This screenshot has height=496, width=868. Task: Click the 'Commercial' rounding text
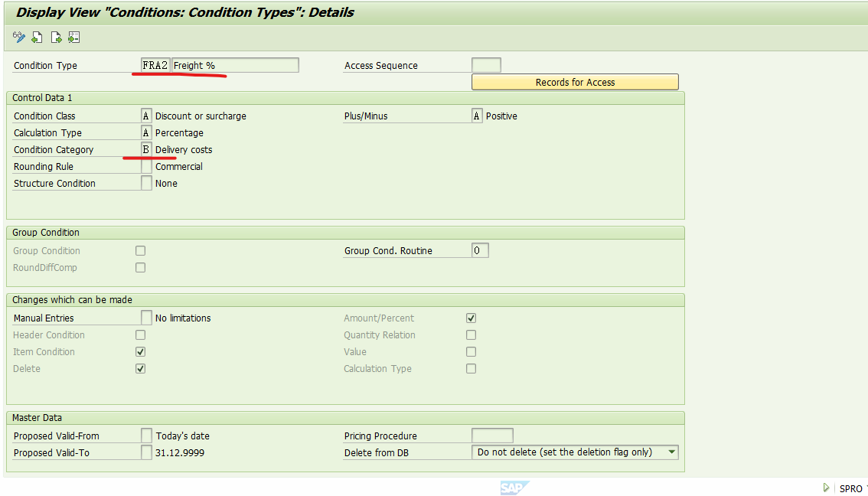coord(179,167)
